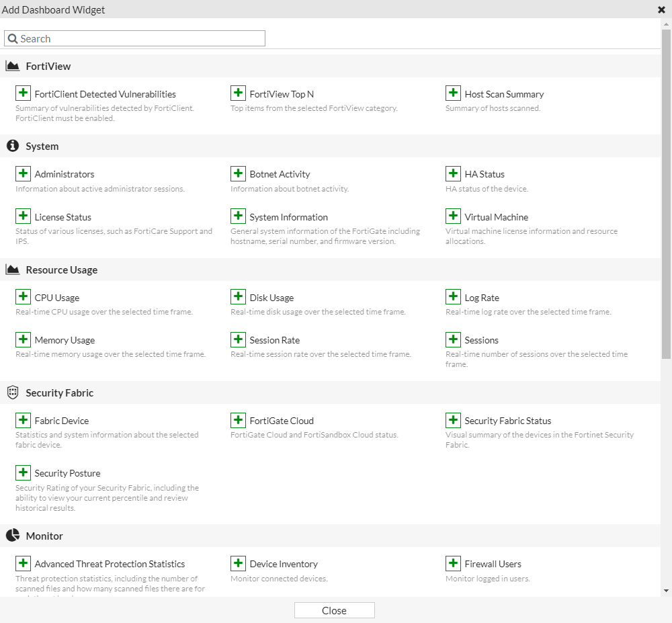This screenshot has height=623, width=672.
Task: Add Host Scan Summary via plus icon
Action: point(454,93)
